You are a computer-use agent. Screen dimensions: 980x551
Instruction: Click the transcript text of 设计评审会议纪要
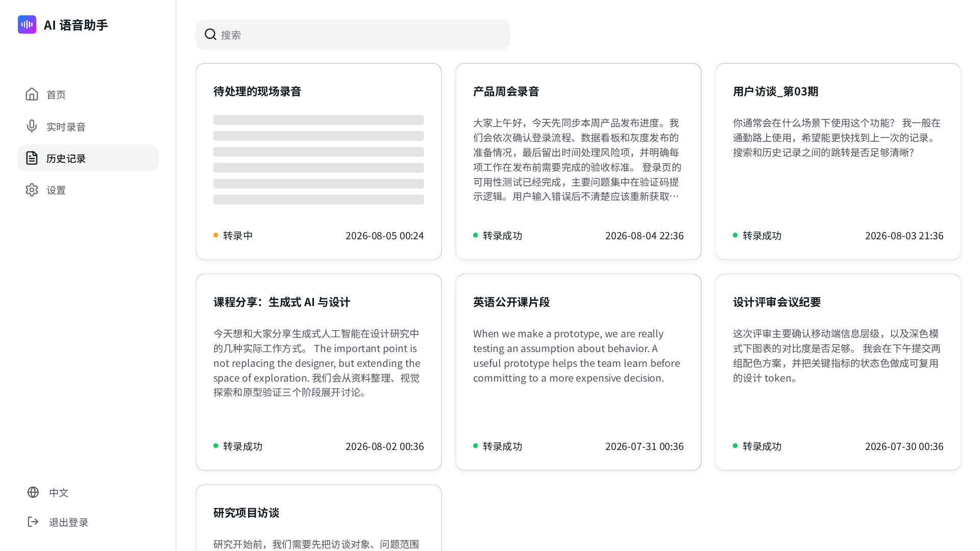tap(837, 356)
